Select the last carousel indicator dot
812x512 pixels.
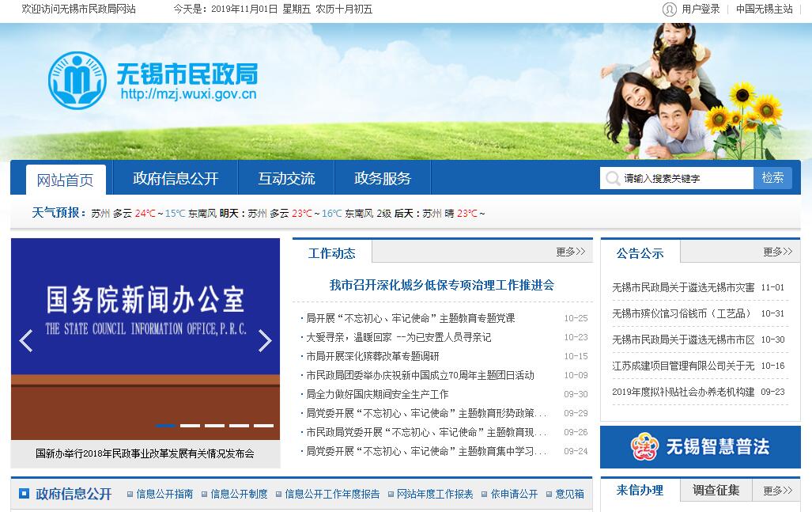[263, 426]
